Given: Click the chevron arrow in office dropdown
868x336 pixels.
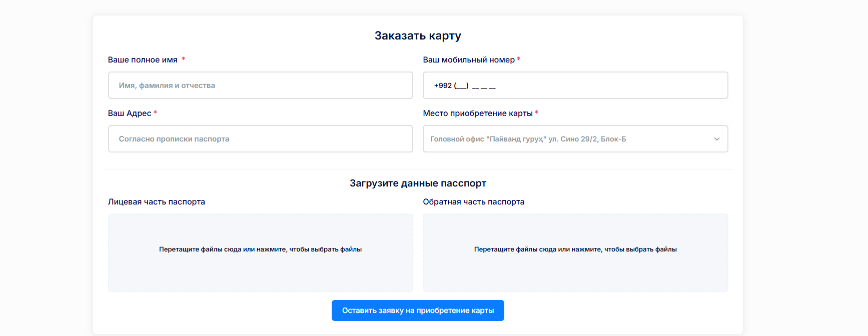Looking at the screenshot, I should pyautogui.click(x=716, y=139).
